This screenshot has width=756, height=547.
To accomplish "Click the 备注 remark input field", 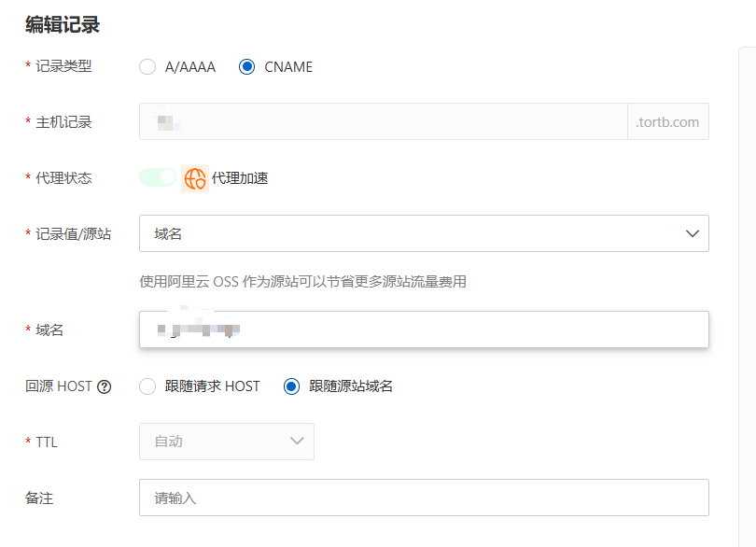I will (424, 498).
